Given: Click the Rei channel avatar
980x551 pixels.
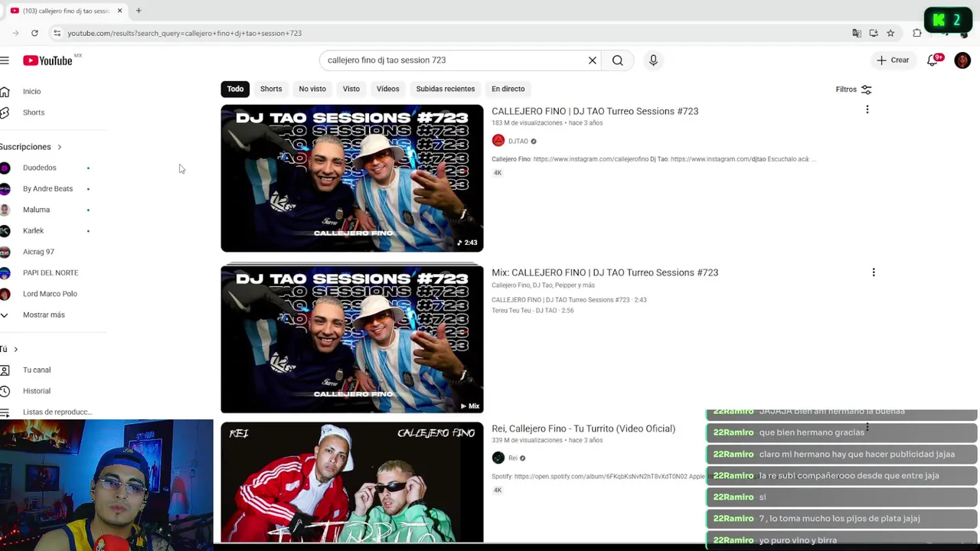Looking at the screenshot, I should (x=498, y=458).
